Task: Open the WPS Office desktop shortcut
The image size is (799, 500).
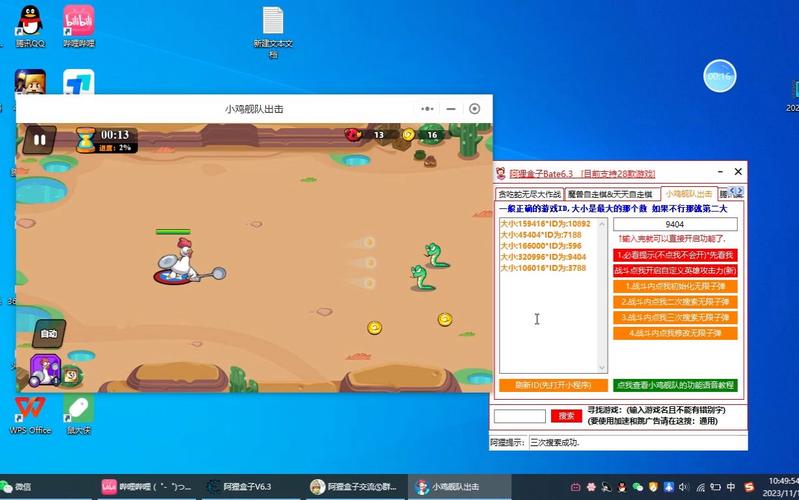Action: [x=30, y=414]
